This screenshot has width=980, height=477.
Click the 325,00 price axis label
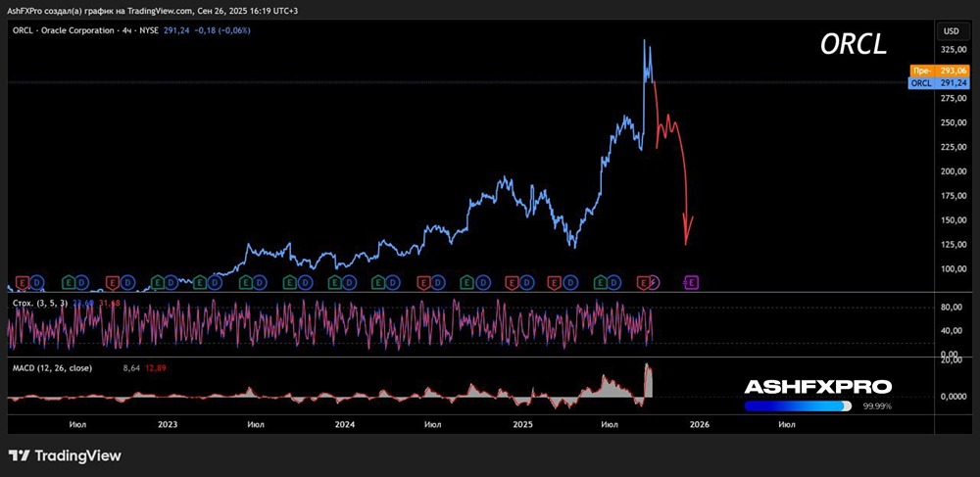tap(954, 49)
